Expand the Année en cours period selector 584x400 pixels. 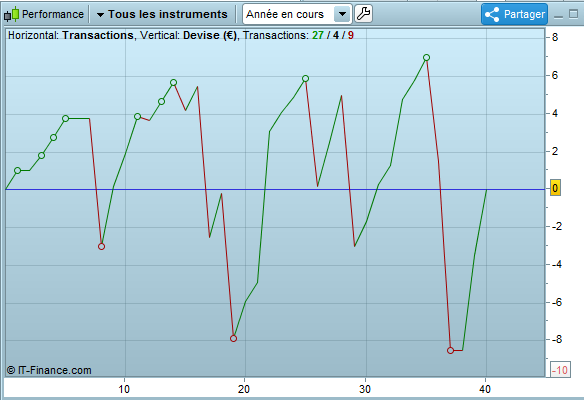coord(297,15)
